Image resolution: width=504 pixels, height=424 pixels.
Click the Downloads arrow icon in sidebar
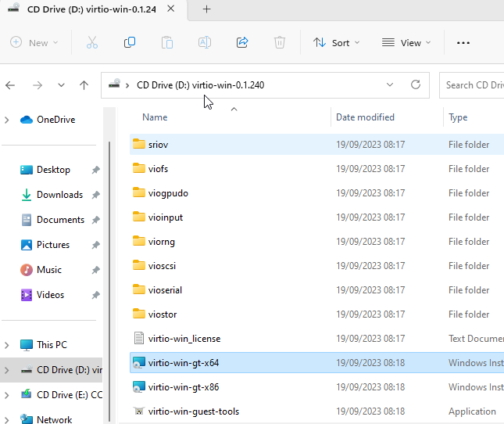click(x=27, y=195)
